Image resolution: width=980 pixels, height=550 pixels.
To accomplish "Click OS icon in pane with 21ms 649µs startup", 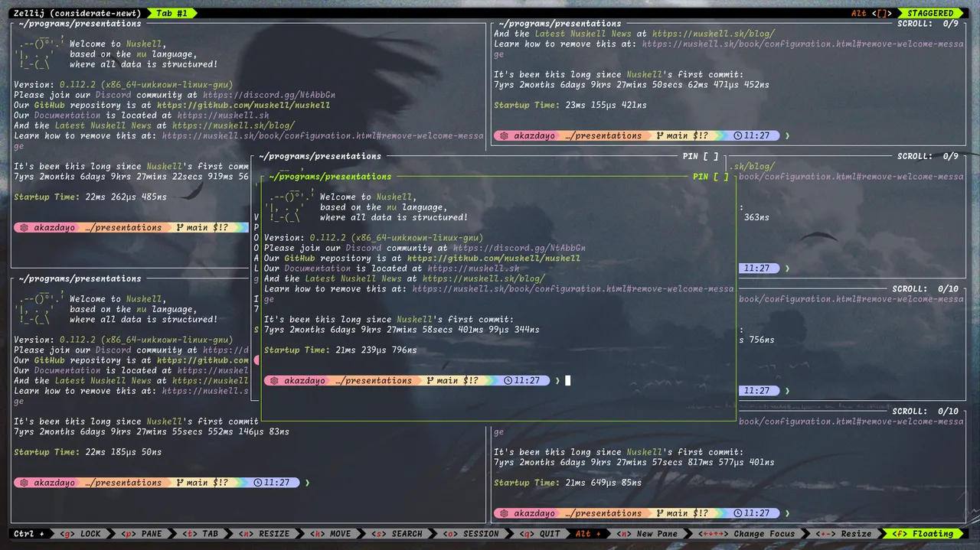I will [x=505, y=513].
